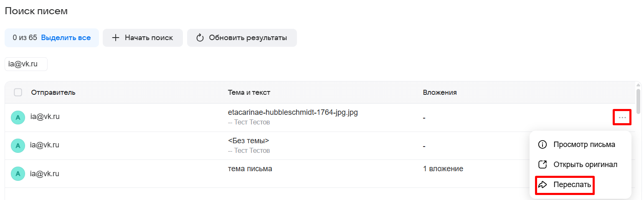The height and width of the screenshot is (200, 644).
Task: Click the avatar of the first ia@vk.ru row
Action: [18, 118]
